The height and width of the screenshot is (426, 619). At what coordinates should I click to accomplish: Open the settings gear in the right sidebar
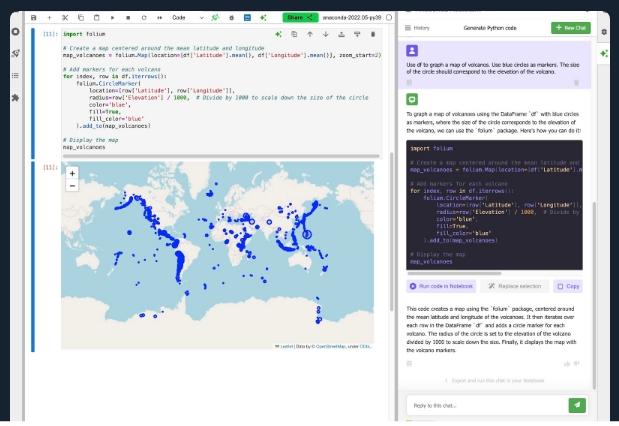tap(604, 32)
